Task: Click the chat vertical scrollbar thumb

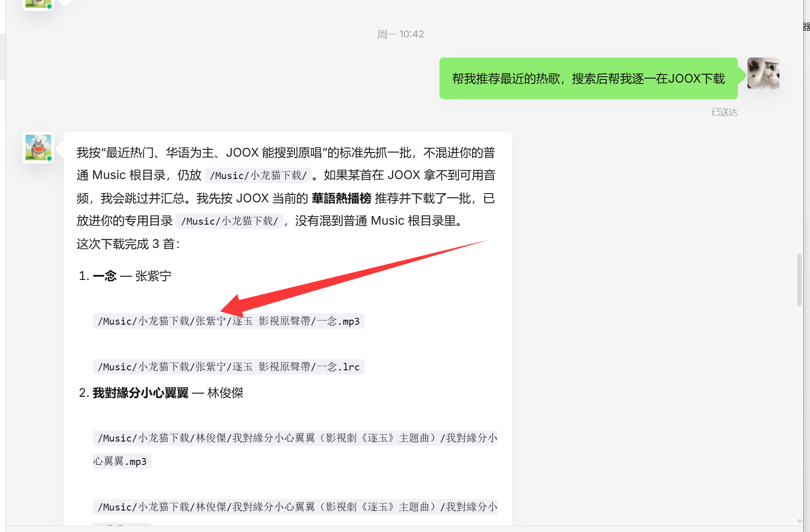Action: [x=799, y=279]
